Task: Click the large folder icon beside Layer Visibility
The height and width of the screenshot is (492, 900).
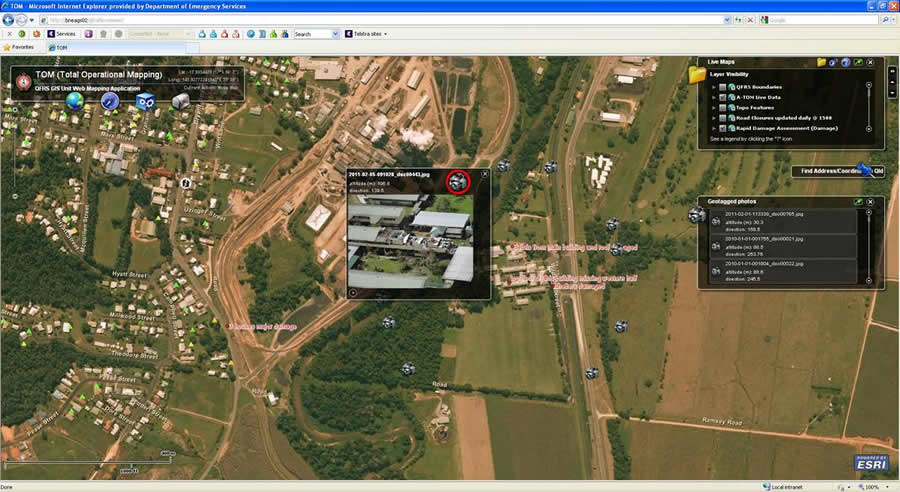Action: pyautogui.click(x=697, y=75)
